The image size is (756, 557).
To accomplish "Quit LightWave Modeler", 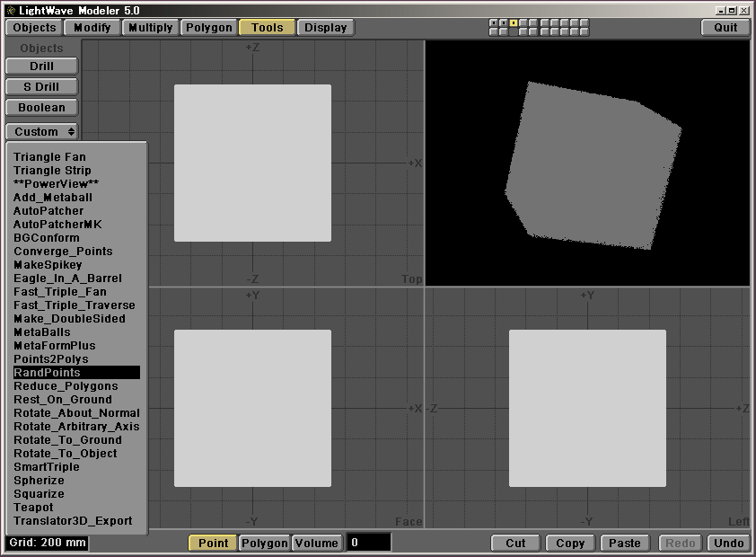I will click(725, 27).
